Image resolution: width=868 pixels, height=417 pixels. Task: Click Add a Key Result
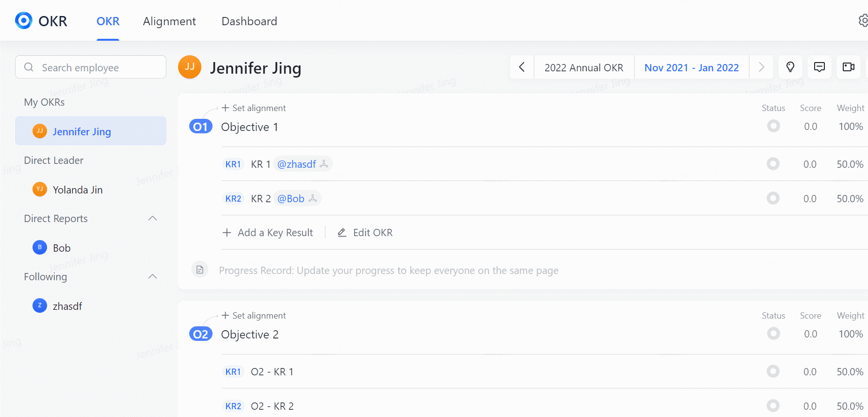[x=268, y=233]
